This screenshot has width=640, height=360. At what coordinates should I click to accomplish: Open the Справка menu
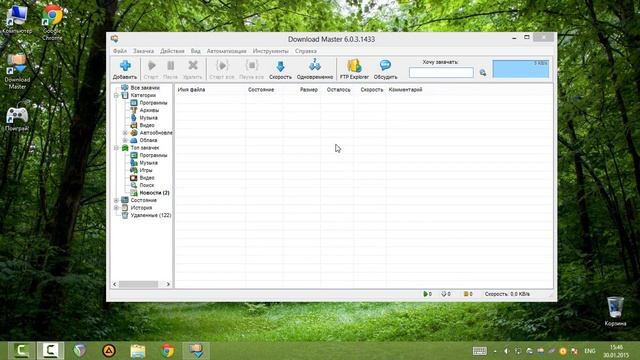[x=306, y=51]
